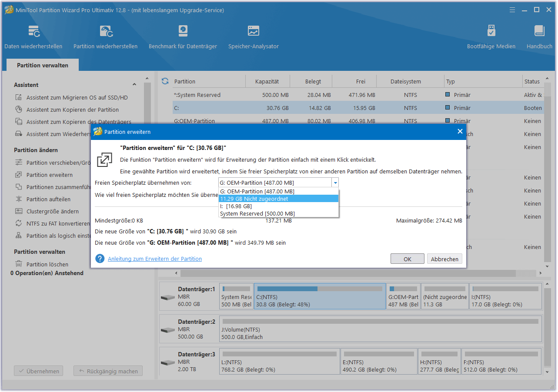Choose System Reserved [500.00 MB] option

click(x=278, y=213)
